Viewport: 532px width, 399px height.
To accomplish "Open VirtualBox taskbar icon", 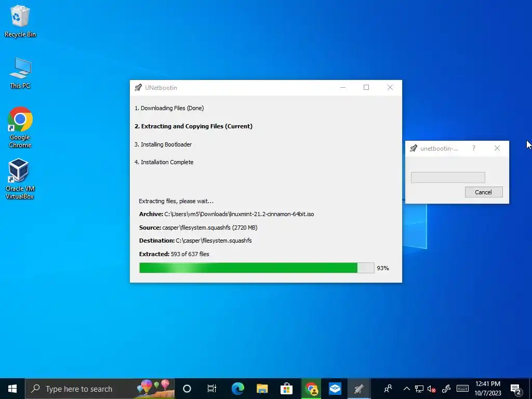I will (335, 389).
